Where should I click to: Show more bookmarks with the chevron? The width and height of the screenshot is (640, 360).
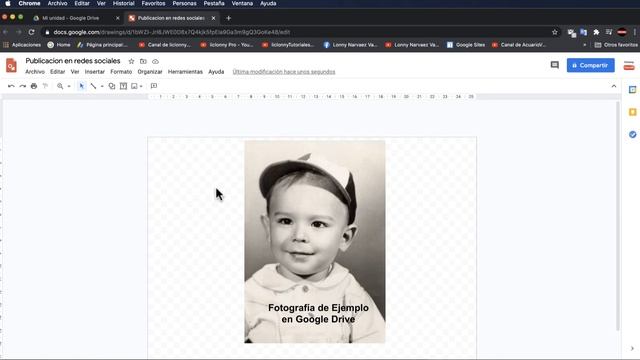click(x=585, y=45)
